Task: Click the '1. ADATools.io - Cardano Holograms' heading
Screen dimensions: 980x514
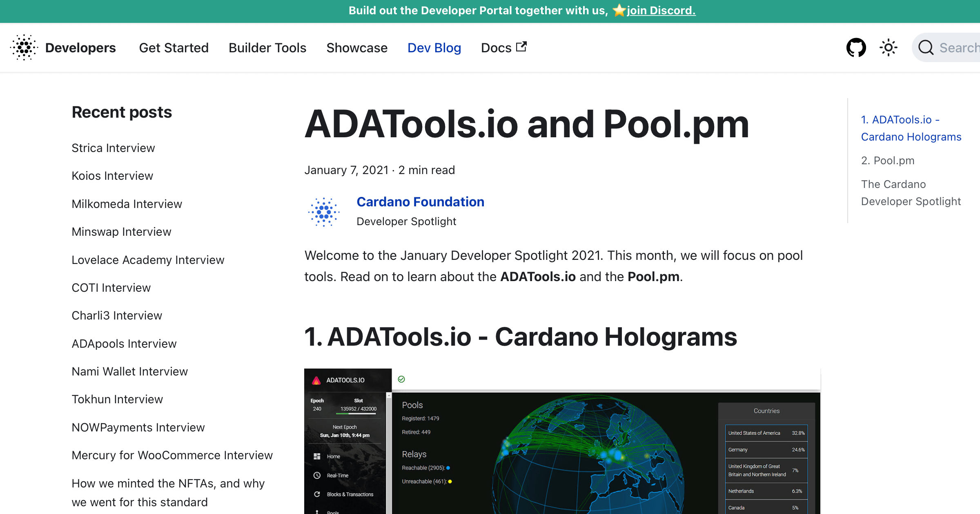Action: pos(521,337)
